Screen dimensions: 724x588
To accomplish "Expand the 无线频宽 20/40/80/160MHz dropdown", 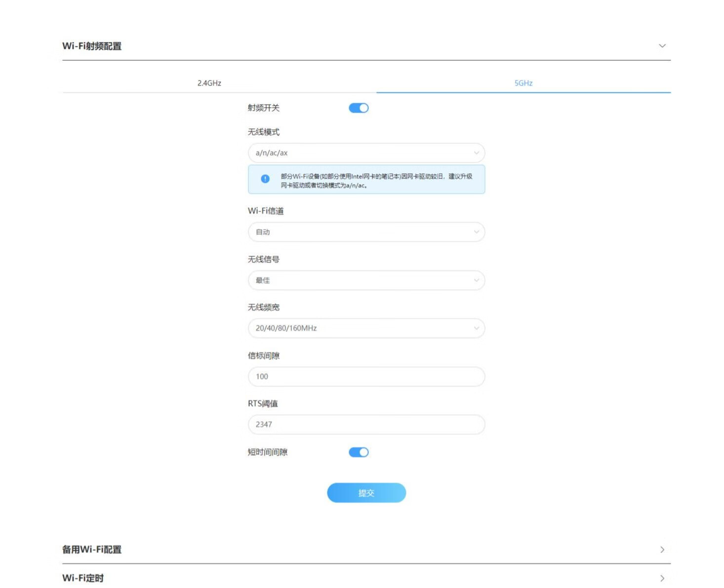I will click(366, 328).
